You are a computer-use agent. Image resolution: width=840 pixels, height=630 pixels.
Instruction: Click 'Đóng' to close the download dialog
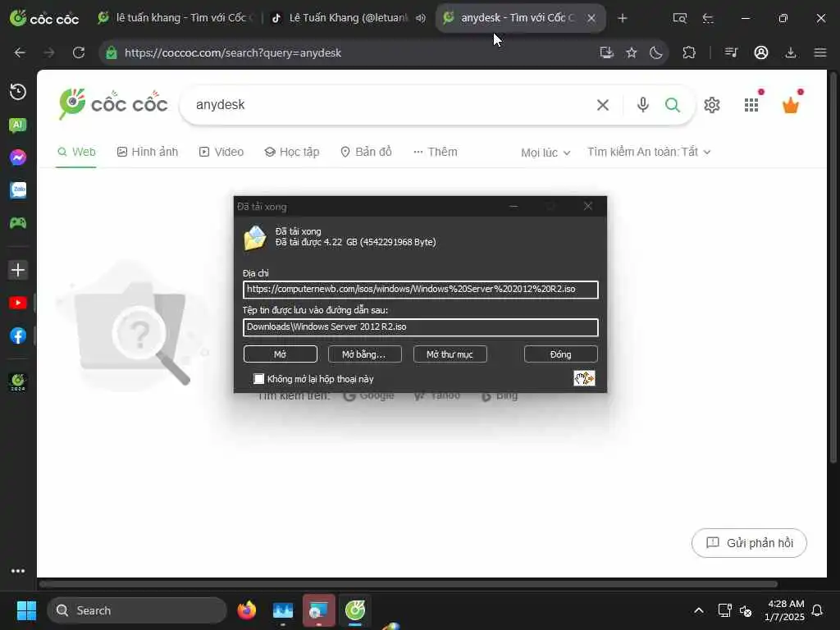[560, 354]
